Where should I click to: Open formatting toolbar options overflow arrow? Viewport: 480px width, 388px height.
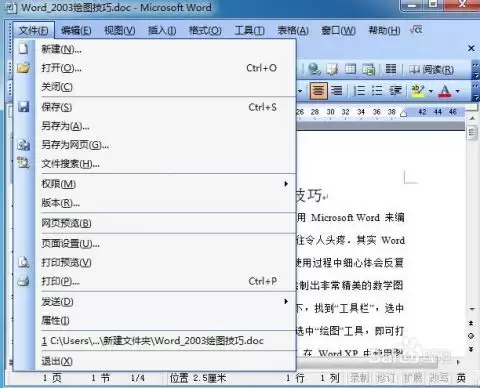tap(476, 91)
